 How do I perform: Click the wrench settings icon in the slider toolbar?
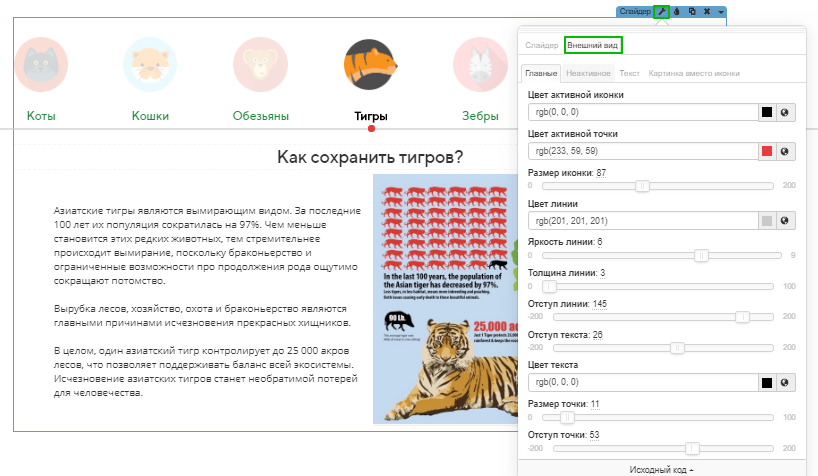coord(661,11)
